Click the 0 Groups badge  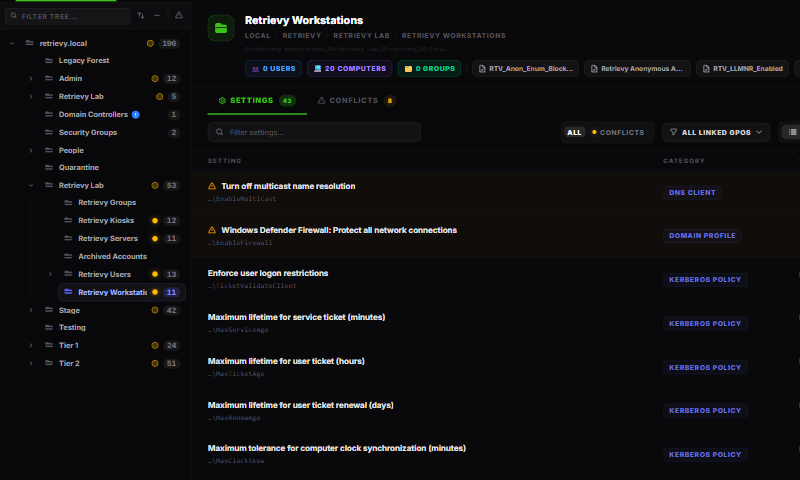tap(429, 68)
